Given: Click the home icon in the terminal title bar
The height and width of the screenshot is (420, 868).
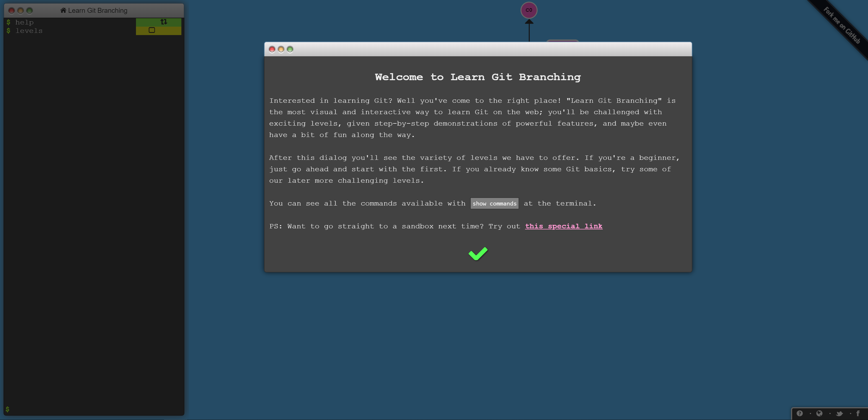Looking at the screenshot, I should pos(63,10).
